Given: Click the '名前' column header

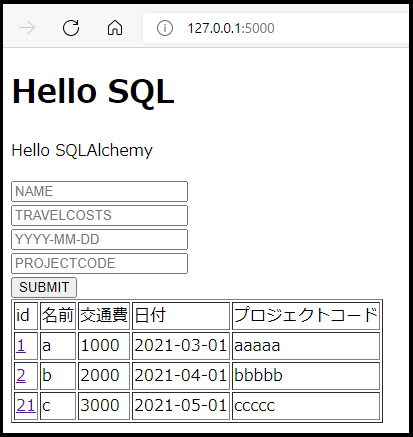Looking at the screenshot, I should 58,316.
